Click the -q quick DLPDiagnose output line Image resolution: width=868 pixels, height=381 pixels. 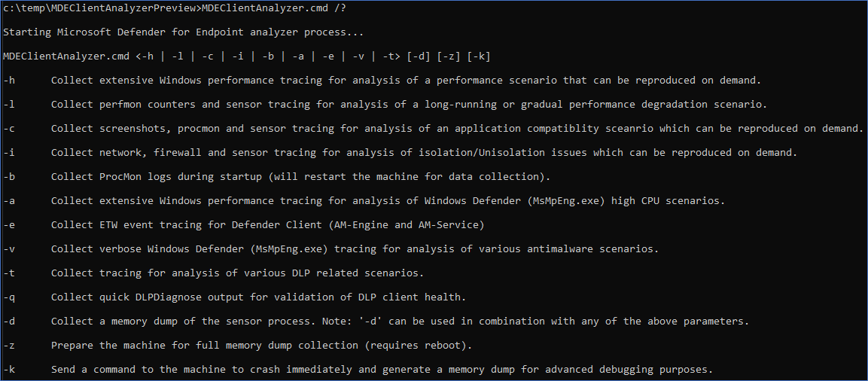[235, 297]
